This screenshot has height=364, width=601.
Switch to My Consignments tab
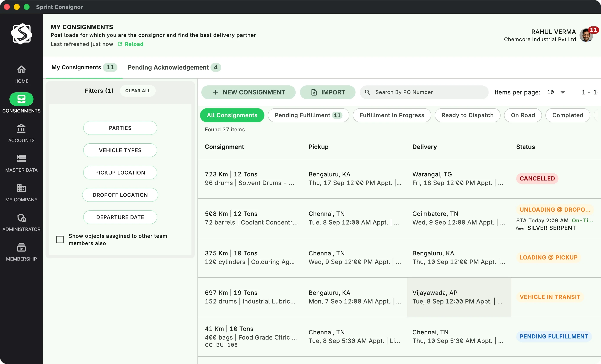click(x=84, y=68)
